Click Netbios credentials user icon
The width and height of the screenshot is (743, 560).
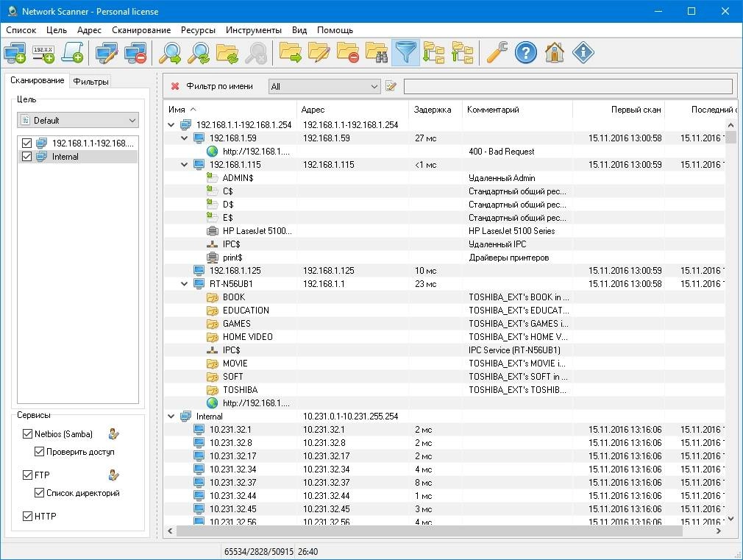coord(114,434)
